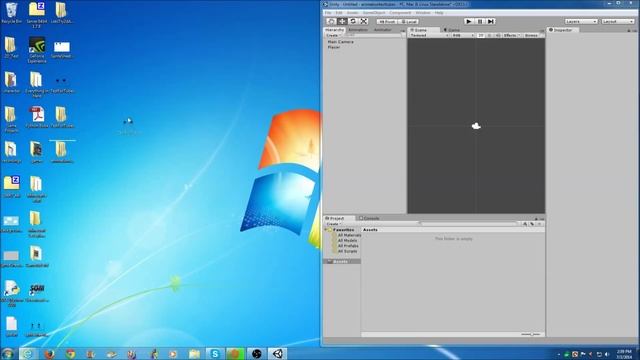Start Play mode with the Play button
The image size is (640, 360).
(469, 21)
